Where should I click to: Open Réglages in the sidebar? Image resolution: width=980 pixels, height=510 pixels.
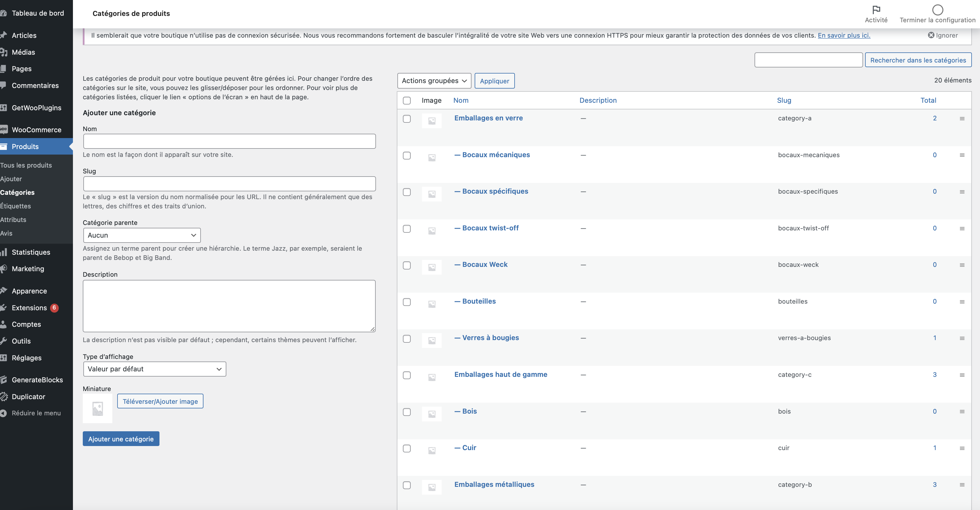point(27,358)
